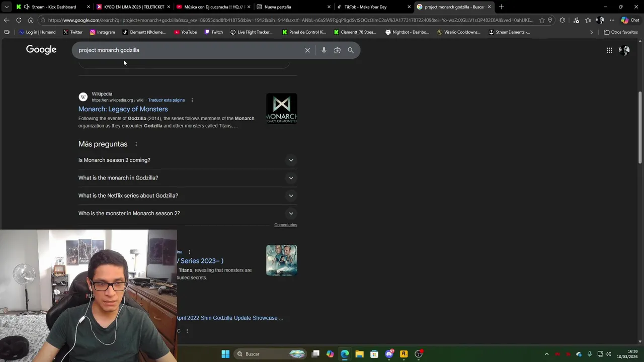The image size is (644, 362).
Task: Reload the page with the refresh icon
Action: pos(19,20)
